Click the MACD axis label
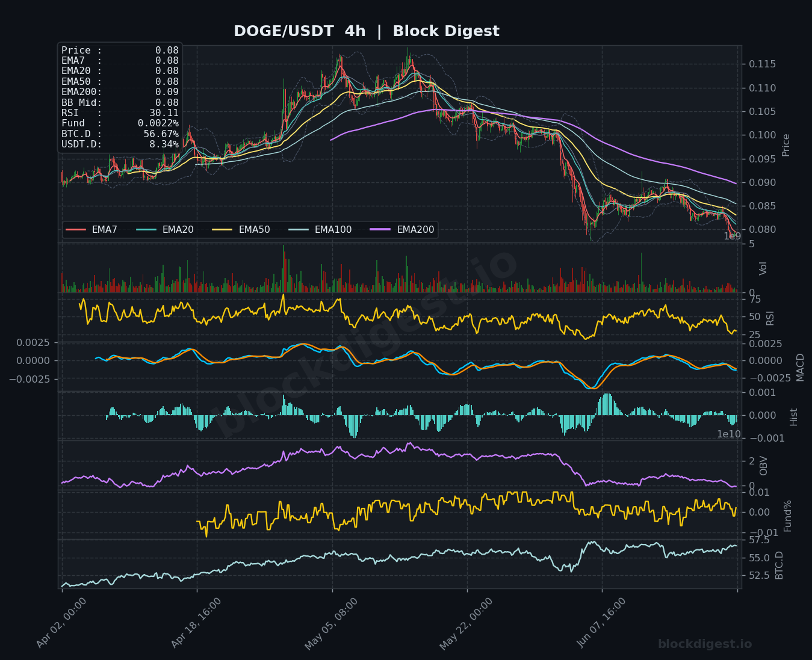This screenshot has width=812, height=660. pyautogui.click(x=800, y=367)
